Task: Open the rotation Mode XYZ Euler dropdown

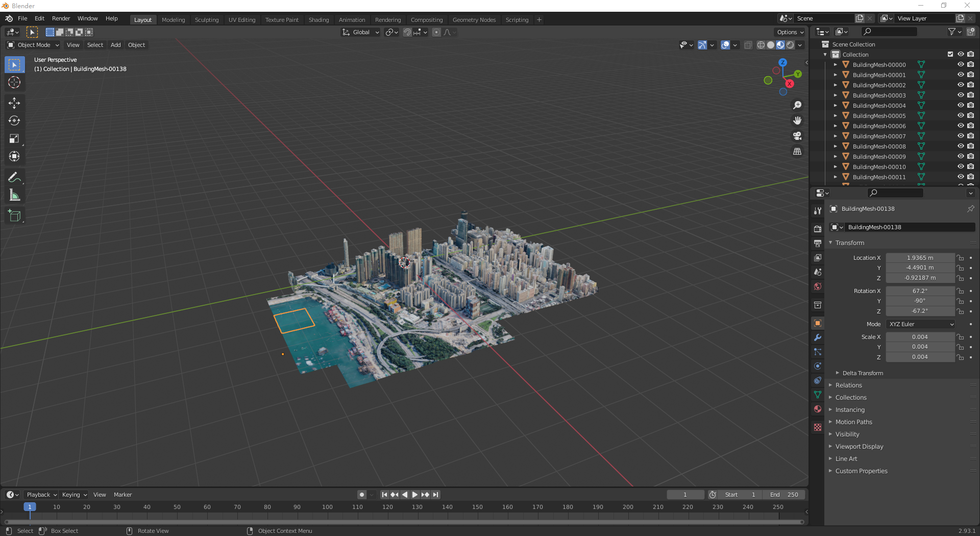Action: pos(920,324)
